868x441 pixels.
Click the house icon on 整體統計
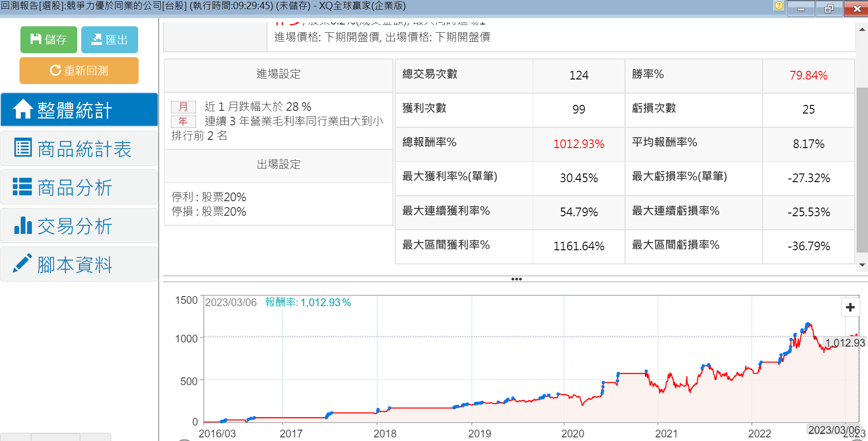[23, 109]
